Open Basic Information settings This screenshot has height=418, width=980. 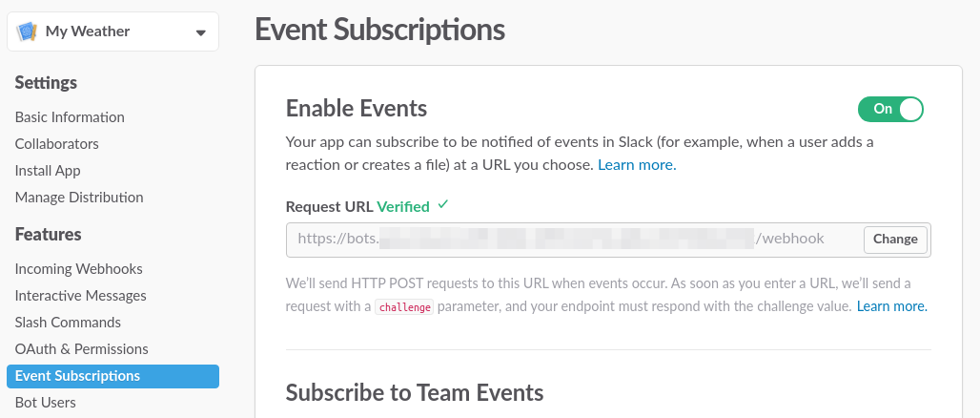click(x=70, y=117)
